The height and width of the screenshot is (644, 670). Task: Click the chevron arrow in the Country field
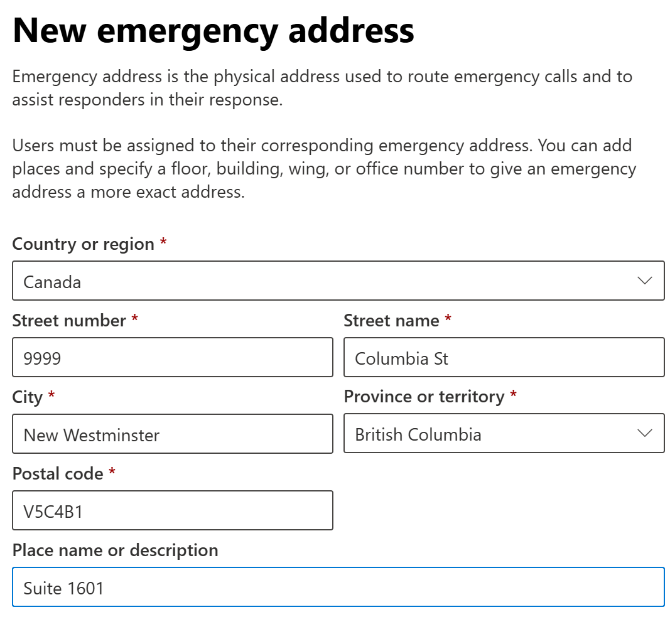point(644,281)
